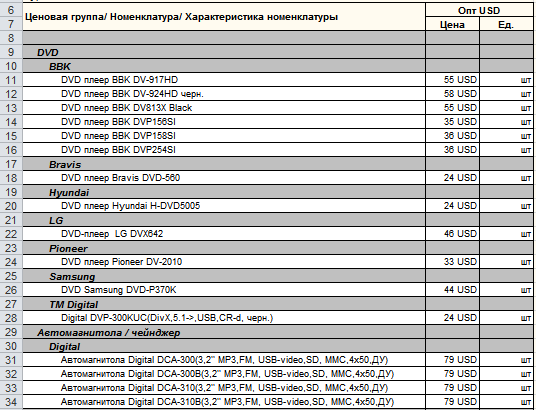Click cell 'DVD плеер BBK DV813X Black'
The image size is (536, 410).
tap(224, 108)
